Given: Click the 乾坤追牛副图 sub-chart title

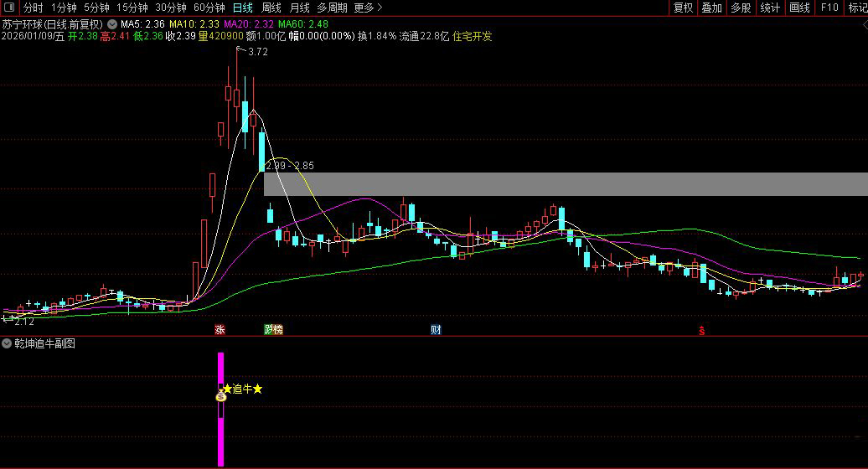Looking at the screenshot, I should coord(45,343).
